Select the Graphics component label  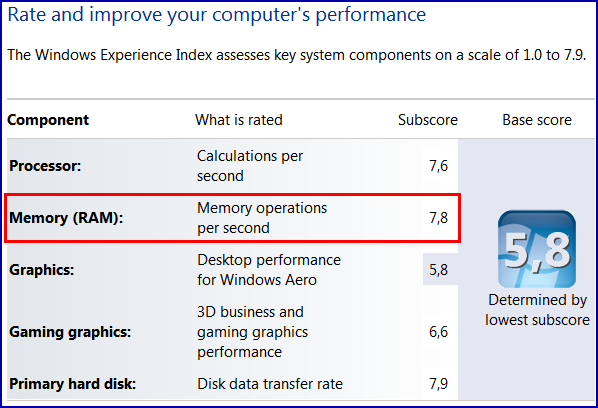point(42,270)
